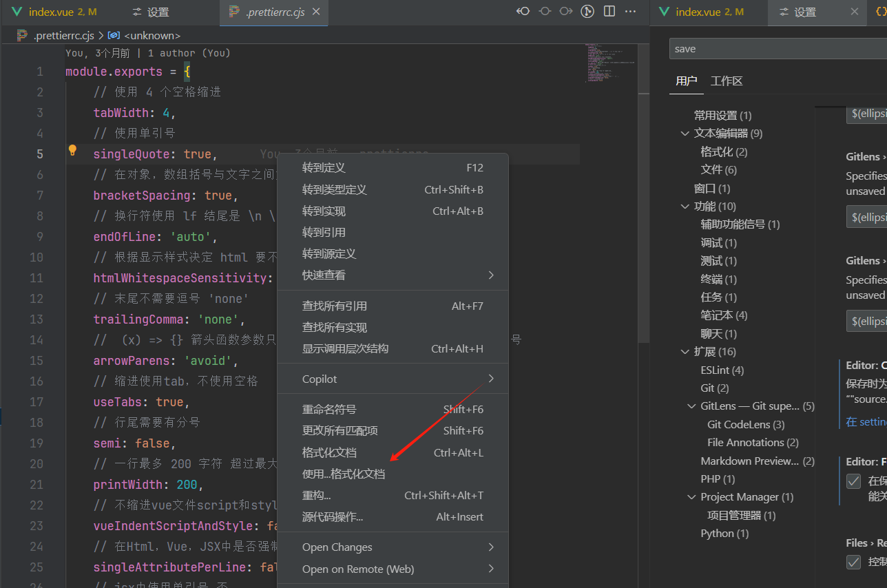Select File Annotations (2) in settings tree

[x=753, y=442]
